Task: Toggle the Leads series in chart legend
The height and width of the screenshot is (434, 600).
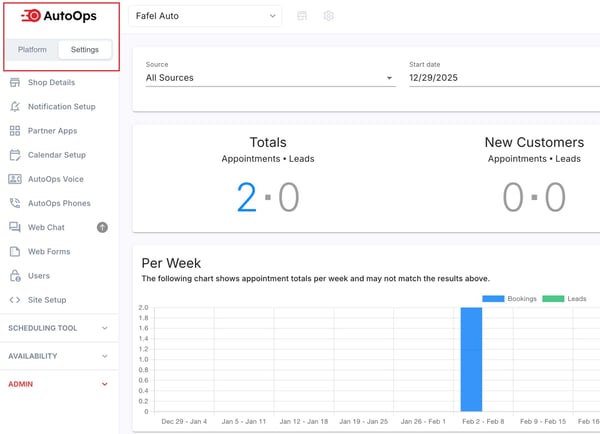Action: click(x=564, y=299)
